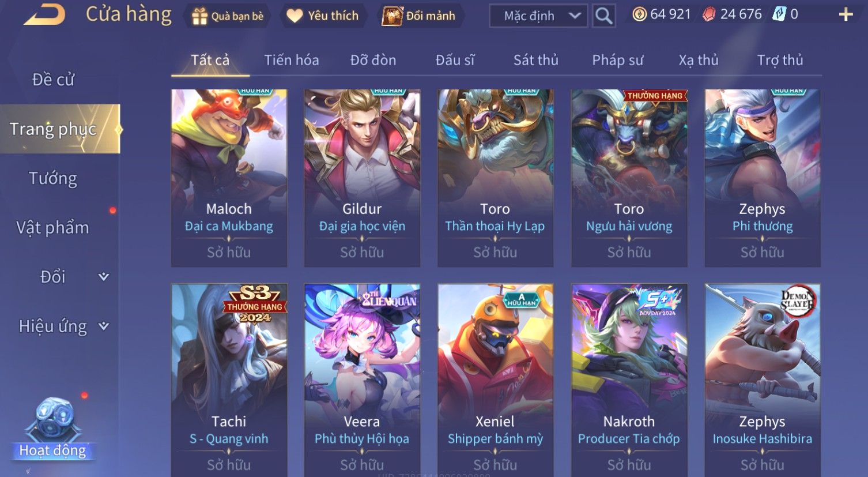This screenshot has width=868, height=477.
Task: Open the Vật phẩm sidebar menu
Action: (x=53, y=227)
